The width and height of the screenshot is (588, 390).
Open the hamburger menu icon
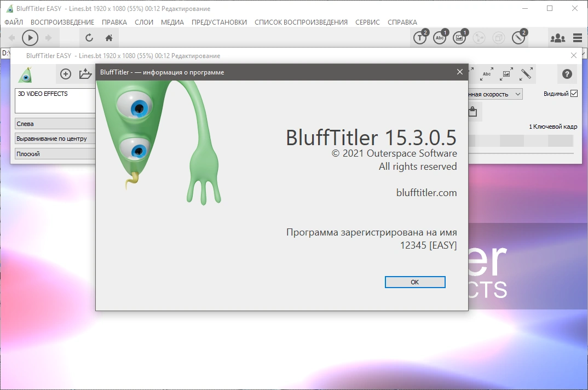pos(578,38)
